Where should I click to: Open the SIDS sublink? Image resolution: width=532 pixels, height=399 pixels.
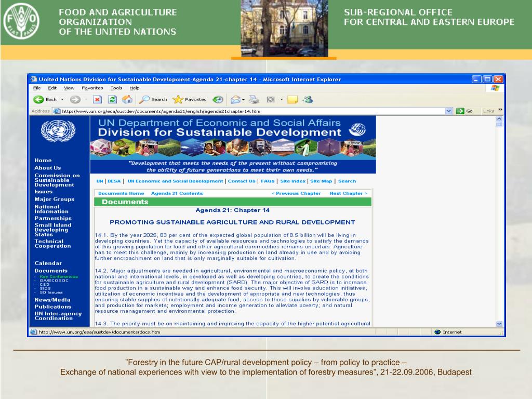[x=45, y=288]
